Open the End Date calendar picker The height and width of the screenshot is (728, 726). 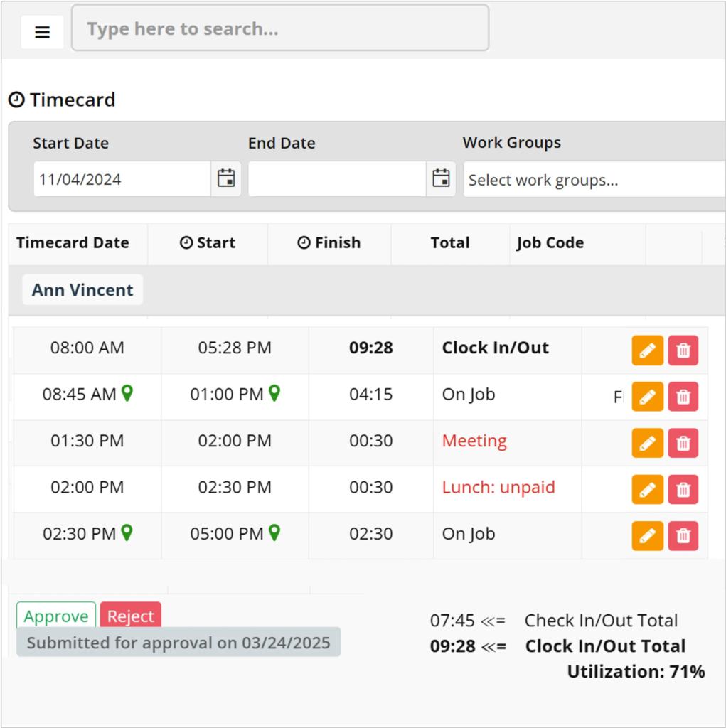point(441,178)
